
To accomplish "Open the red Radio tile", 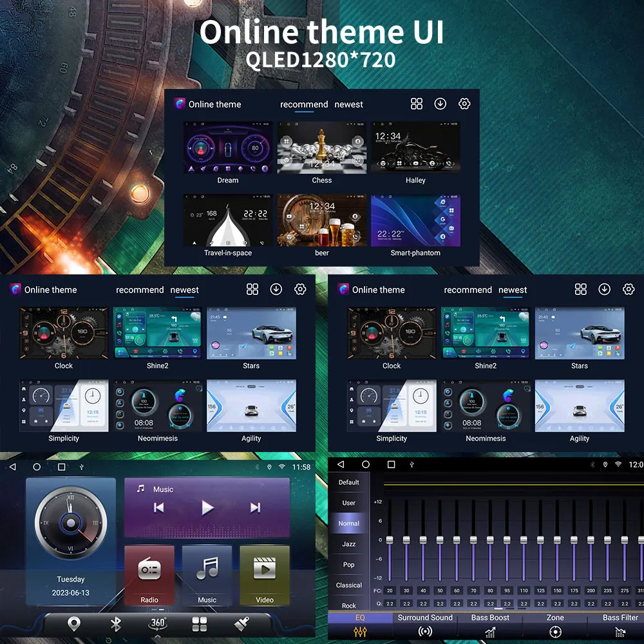I will click(149, 575).
